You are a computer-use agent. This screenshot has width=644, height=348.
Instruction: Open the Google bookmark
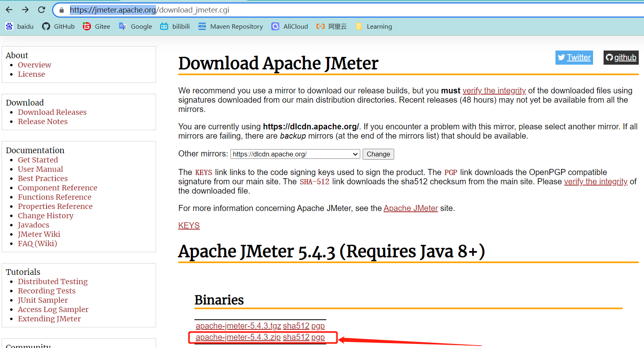click(135, 26)
